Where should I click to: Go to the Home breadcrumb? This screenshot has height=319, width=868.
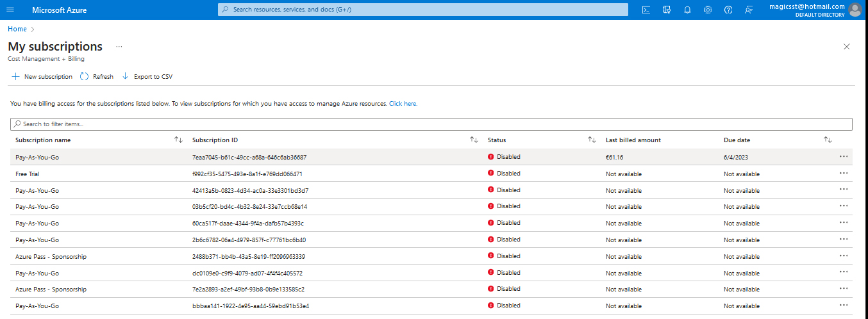[17, 29]
